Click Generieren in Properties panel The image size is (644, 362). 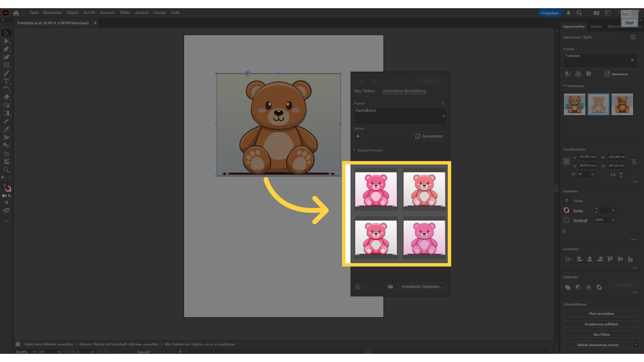(x=616, y=74)
